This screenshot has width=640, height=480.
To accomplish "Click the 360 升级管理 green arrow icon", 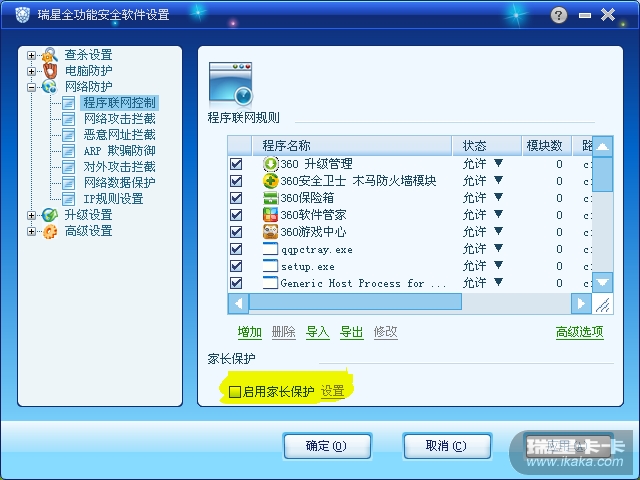I will coord(270,164).
